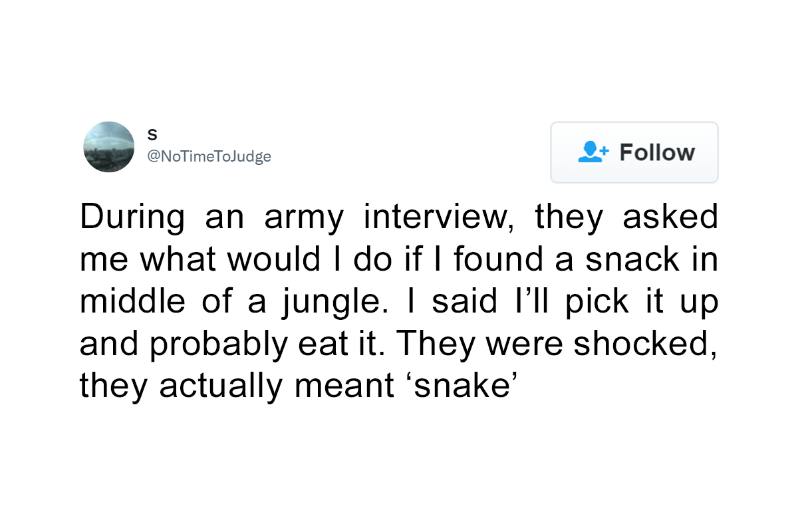The width and height of the screenshot is (798, 532).
Task: Click the word "actually" in the tweet
Action: 221,388
